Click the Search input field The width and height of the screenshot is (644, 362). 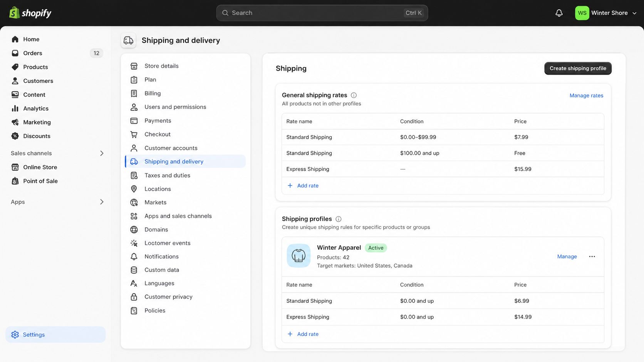point(322,13)
